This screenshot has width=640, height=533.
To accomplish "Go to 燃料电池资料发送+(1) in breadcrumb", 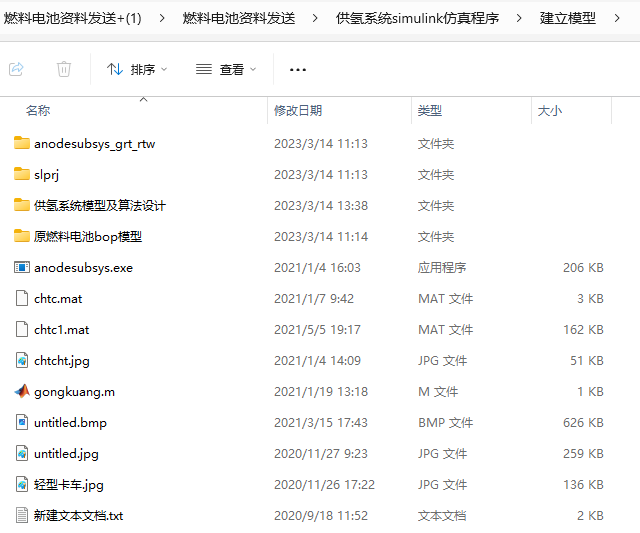I will tap(72, 18).
